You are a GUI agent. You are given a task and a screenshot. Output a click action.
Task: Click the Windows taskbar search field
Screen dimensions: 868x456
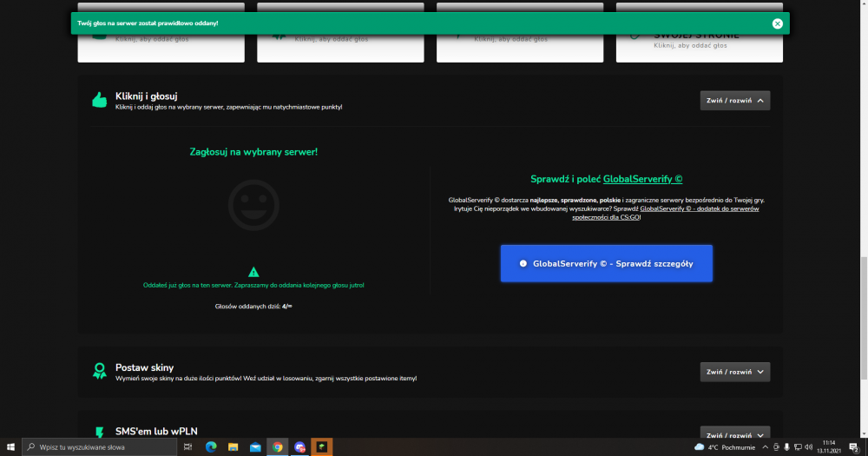point(100,446)
